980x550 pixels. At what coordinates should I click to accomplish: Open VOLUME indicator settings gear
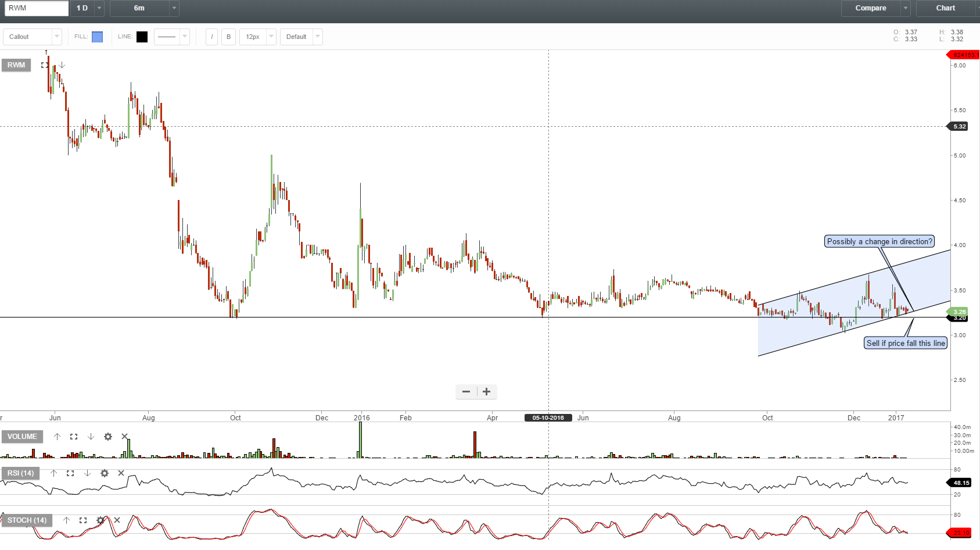pyautogui.click(x=108, y=436)
